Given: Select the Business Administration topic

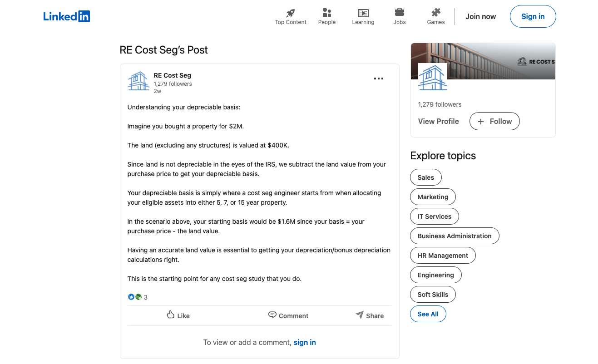Looking at the screenshot, I should pyautogui.click(x=455, y=236).
